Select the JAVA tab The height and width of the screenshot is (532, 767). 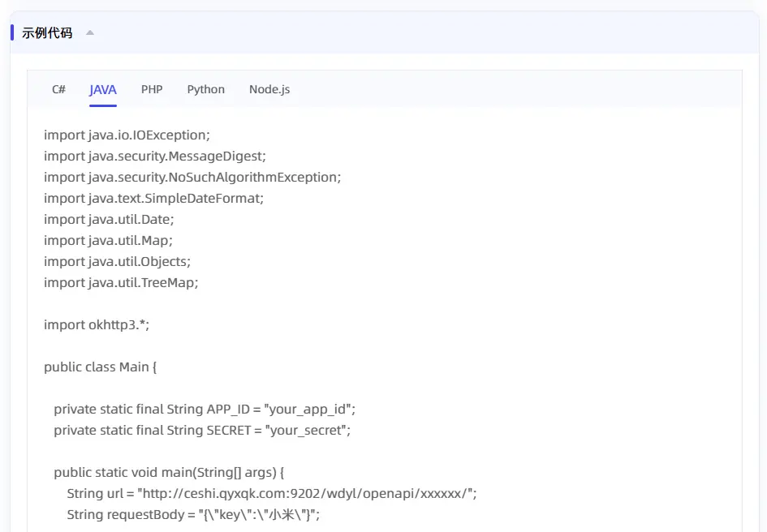pyautogui.click(x=103, y=89)
